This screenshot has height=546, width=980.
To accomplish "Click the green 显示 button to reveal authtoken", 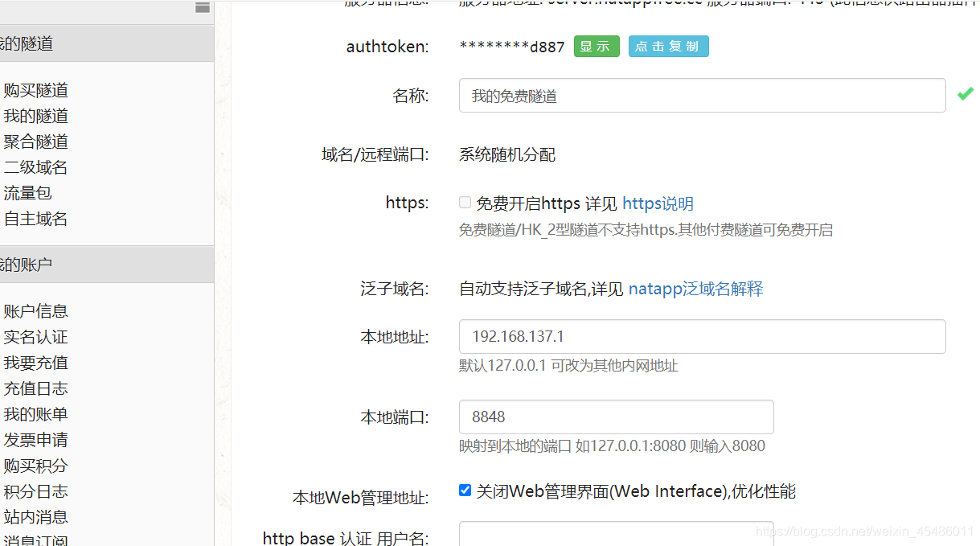I will click(x=597, y=47).
